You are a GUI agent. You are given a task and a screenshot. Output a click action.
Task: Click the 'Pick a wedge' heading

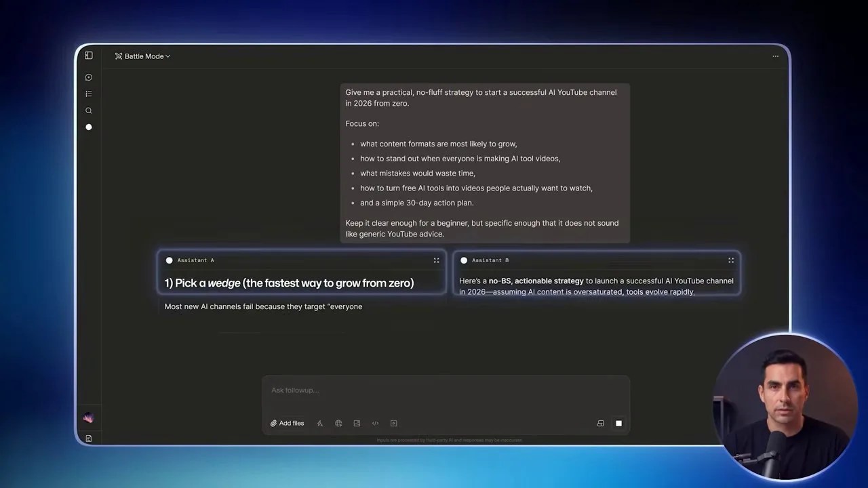tap(289, 283)
